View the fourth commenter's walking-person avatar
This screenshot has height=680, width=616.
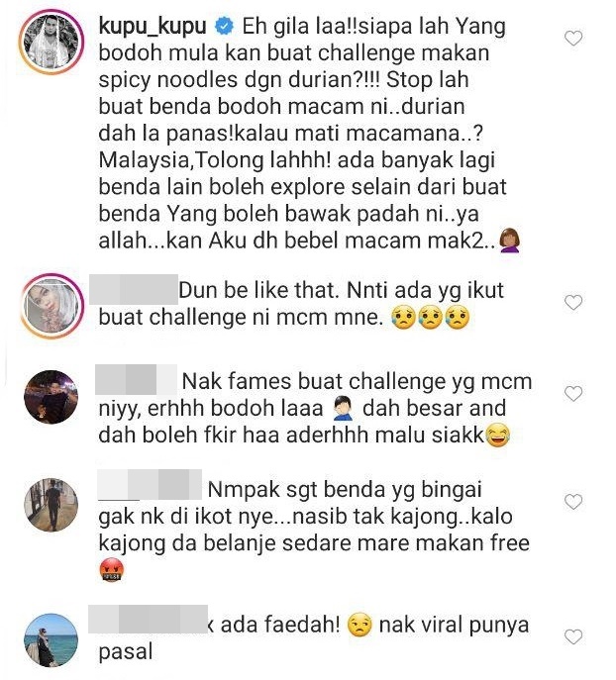pos(51,505)
